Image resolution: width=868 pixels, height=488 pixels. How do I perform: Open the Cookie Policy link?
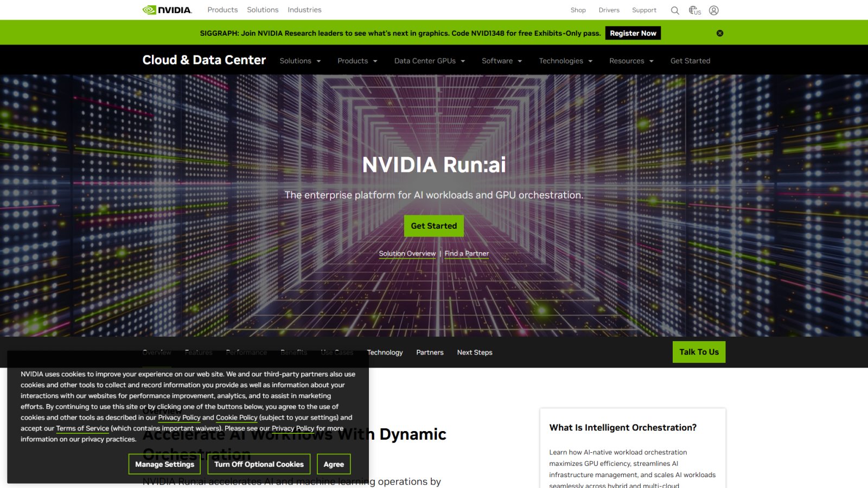(237, 418)
